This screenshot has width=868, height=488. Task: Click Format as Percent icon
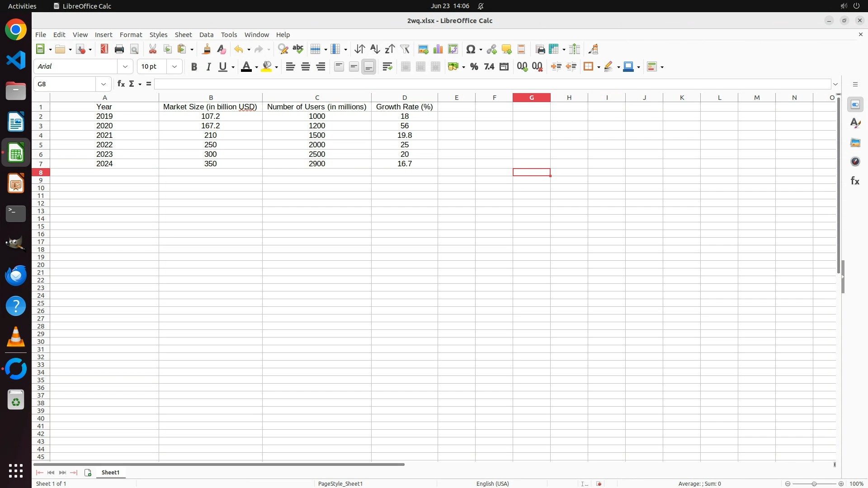coord(474,67)
